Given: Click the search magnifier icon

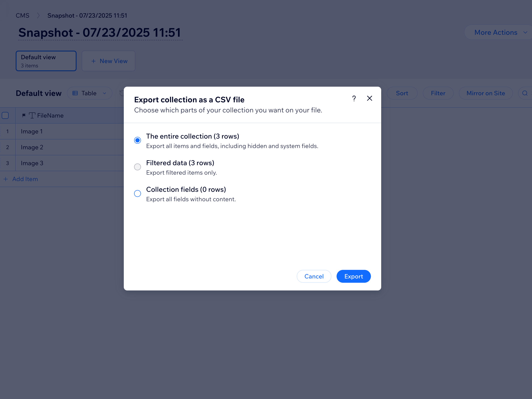Looking at the screenshot, I should point(525,93).
